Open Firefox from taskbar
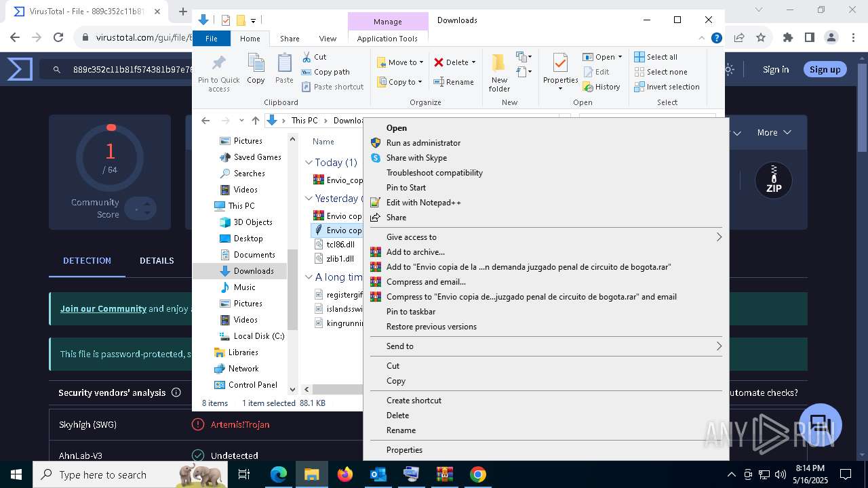The image size is (868, 488). pyautogui.click(x=345, y=474)
